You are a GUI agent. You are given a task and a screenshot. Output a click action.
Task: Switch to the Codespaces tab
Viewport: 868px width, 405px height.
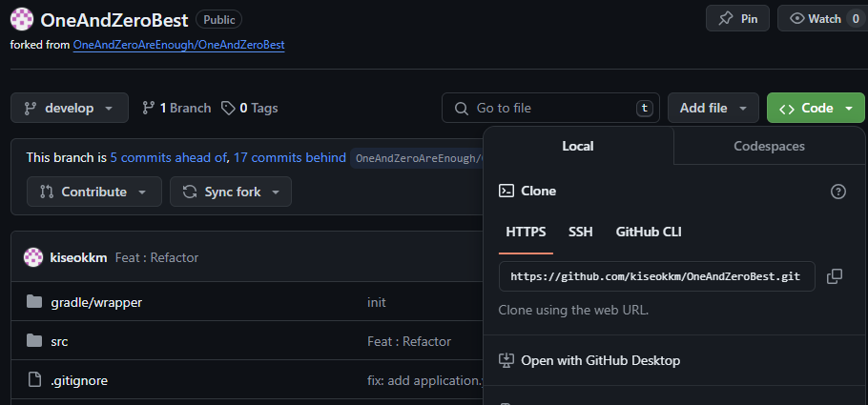point(769,146)
